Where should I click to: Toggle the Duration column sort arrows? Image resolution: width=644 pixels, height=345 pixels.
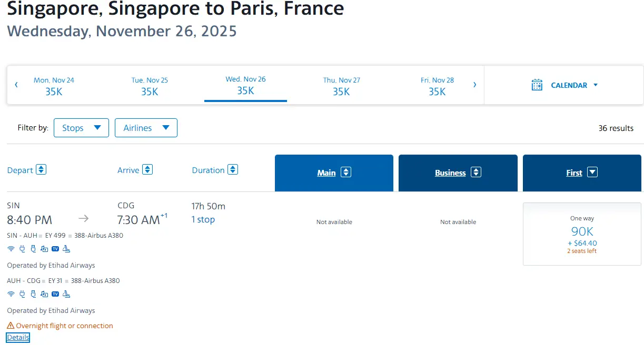[233, 170]
